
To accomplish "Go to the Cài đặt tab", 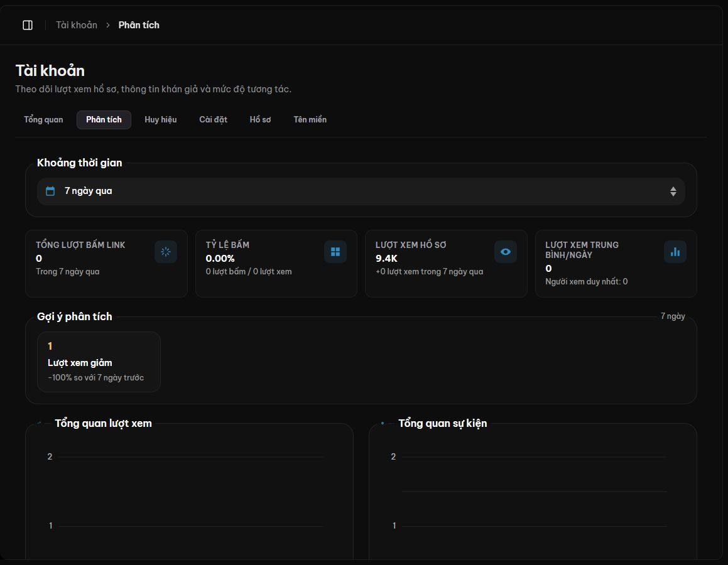I will point(213,120).
